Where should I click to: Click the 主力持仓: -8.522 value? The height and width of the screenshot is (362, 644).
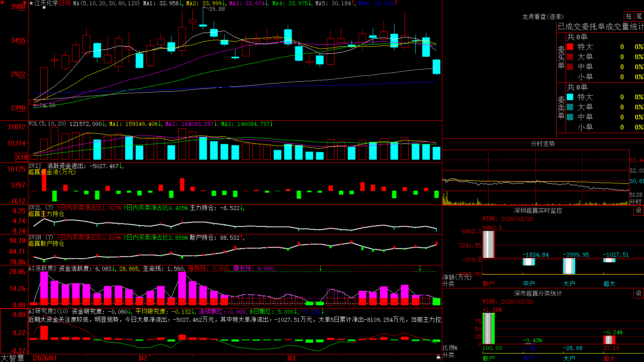click(215, 208)
